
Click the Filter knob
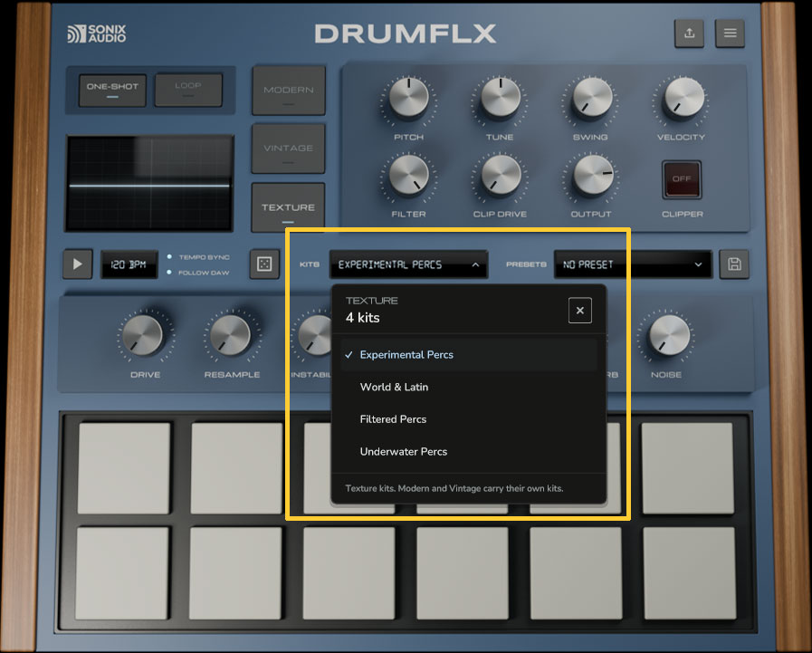pos(408,175)
